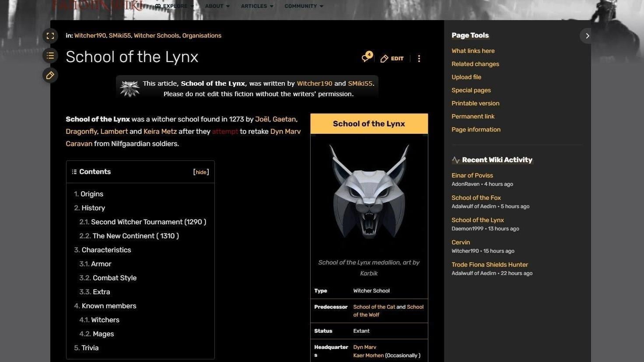Hide the Contents box using hide link

pyautogui.click(x=201, y=172)
